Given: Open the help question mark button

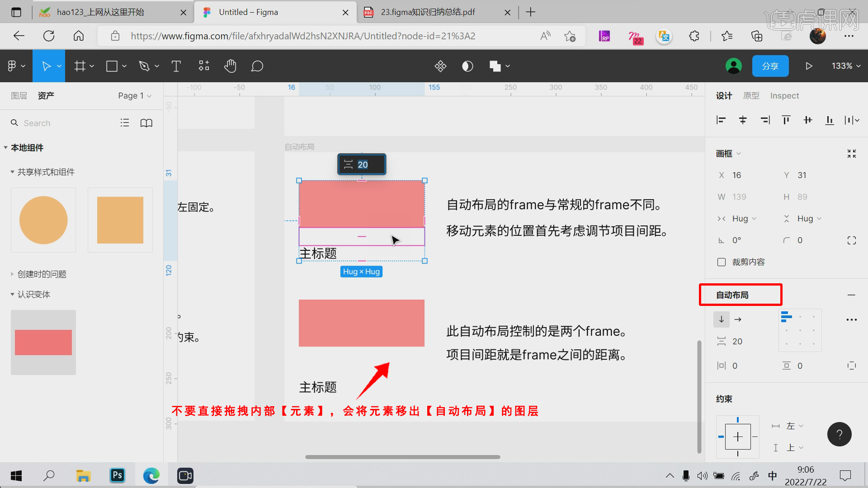Looking at the screenshot, I should click(x=840, y=434).
